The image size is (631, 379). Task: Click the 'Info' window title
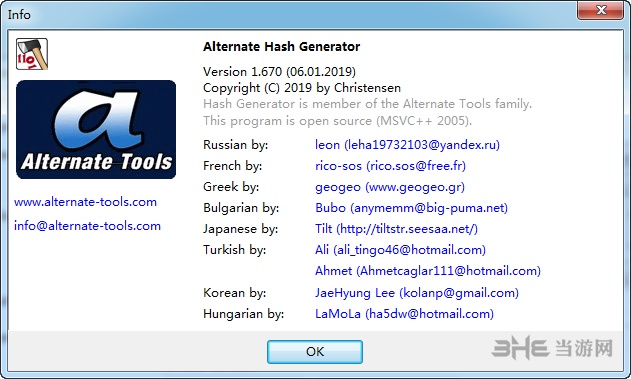coord(19,14)
